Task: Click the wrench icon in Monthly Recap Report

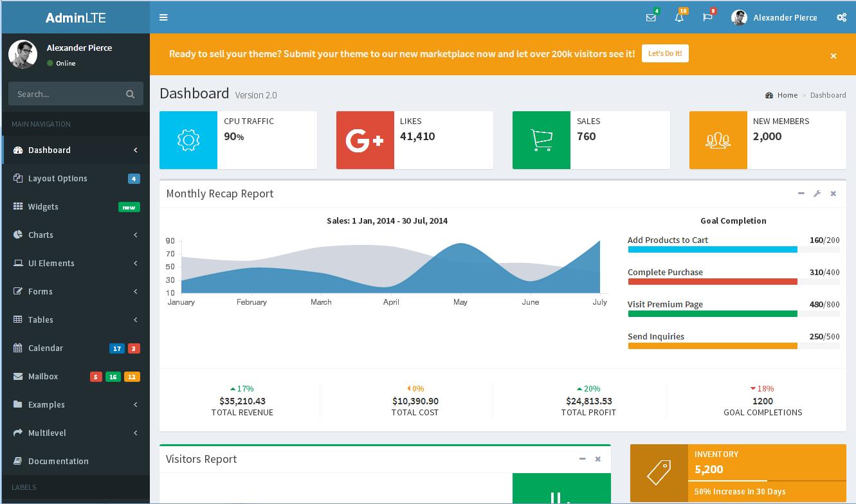Action: click(x=817, y=194)
